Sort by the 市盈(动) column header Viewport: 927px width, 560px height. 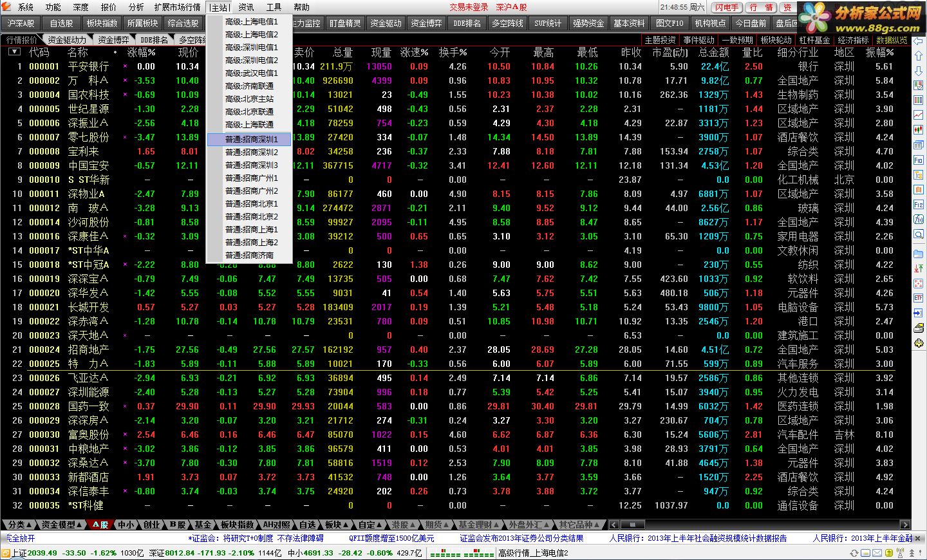click(x=669, y=52)
